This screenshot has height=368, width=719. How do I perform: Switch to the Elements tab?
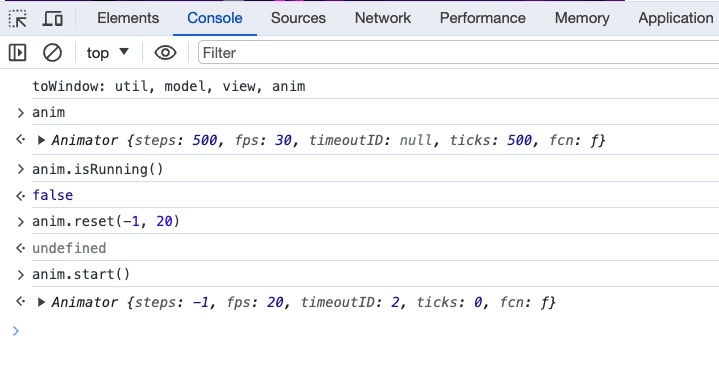[128, 18]
